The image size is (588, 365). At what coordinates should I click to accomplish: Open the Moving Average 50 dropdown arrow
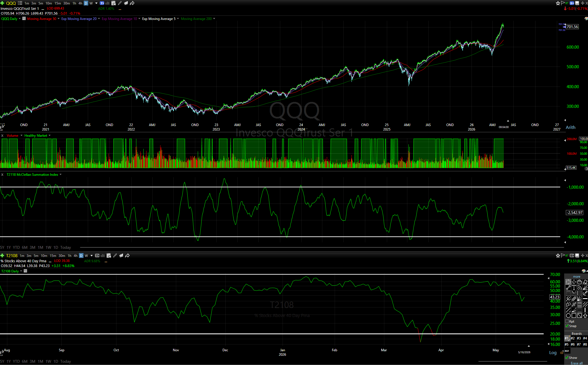pyautogui.click(x=58, y=19)
